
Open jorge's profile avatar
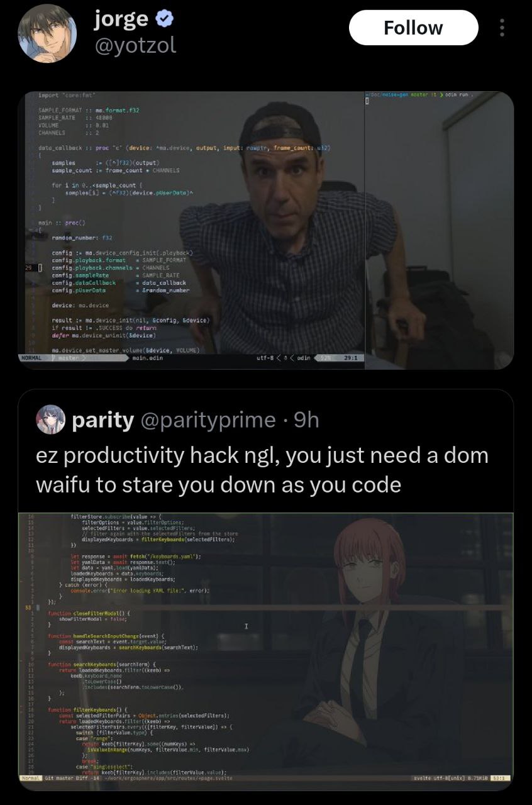(x=48, y=35)
